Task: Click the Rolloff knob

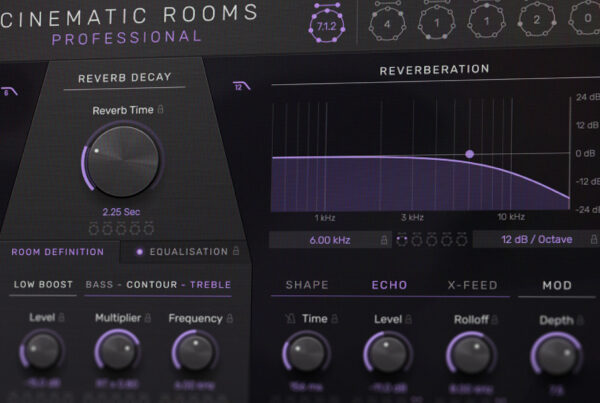Action: pyautogui.click(x=471, y=355)
